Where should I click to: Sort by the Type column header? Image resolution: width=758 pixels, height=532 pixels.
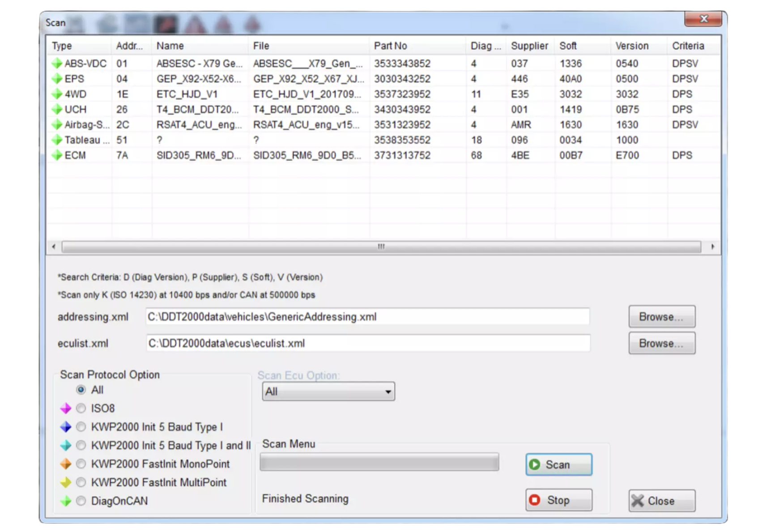79,46
